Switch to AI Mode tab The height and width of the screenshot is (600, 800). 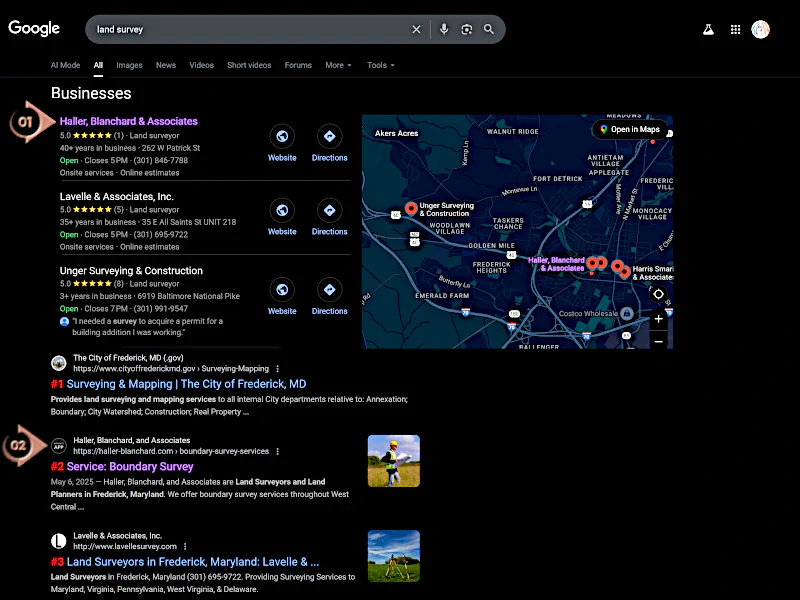pyautogui.click(x=65, y=65)
